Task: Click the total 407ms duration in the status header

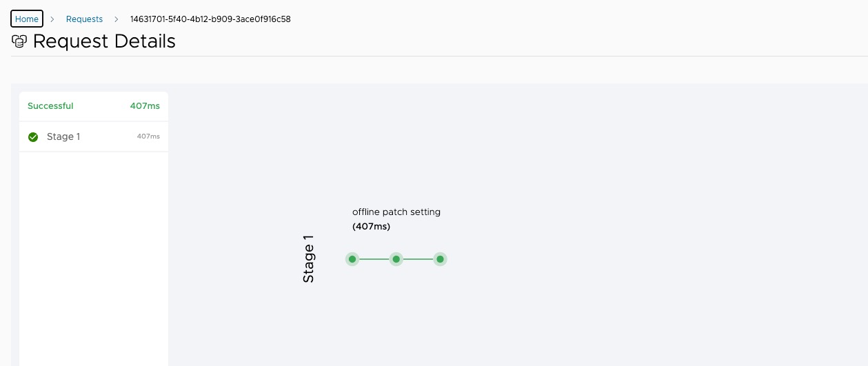Action: (145, 106)
